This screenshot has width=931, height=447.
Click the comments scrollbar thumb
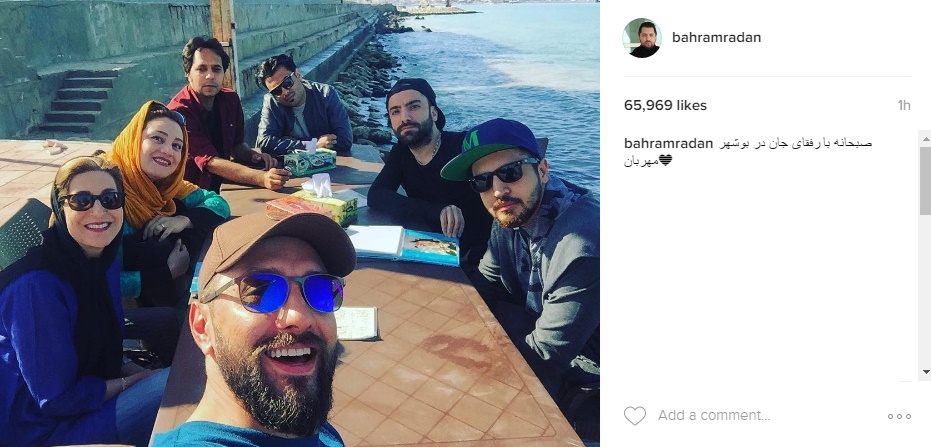point(925,180)
